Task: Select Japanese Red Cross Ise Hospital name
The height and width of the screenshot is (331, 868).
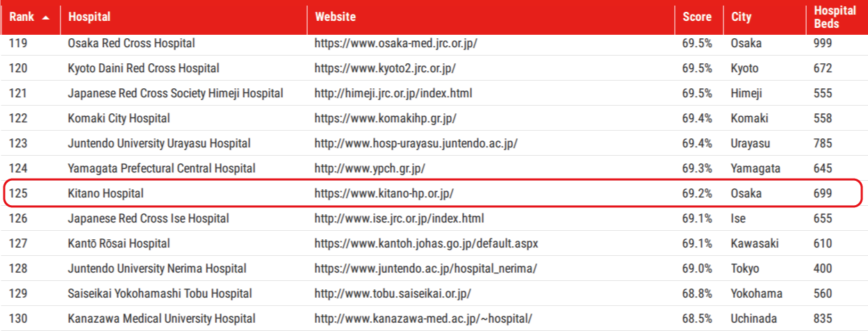Action: (x=149, y=218)
